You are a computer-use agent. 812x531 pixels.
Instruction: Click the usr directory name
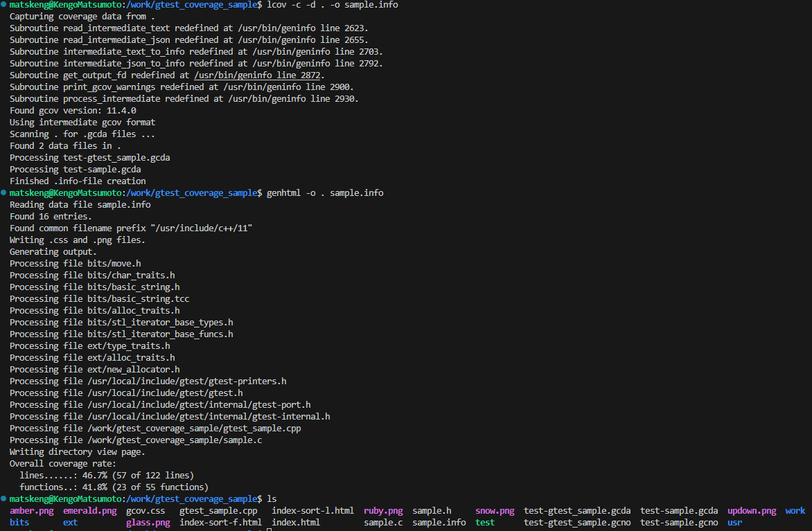(734, 522)
